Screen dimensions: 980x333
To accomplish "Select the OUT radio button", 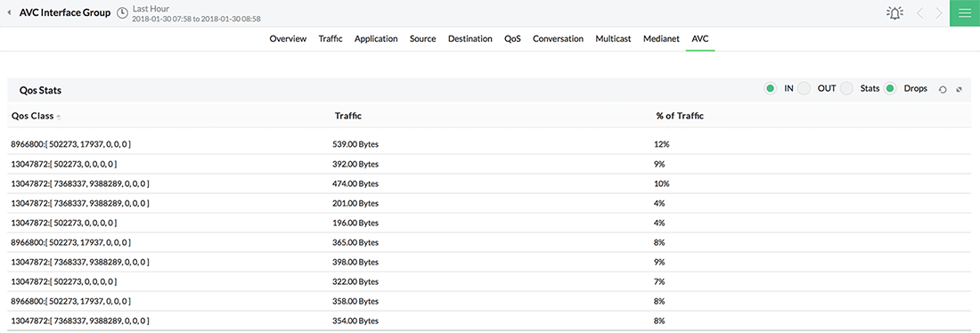I will tap(804, 89).
